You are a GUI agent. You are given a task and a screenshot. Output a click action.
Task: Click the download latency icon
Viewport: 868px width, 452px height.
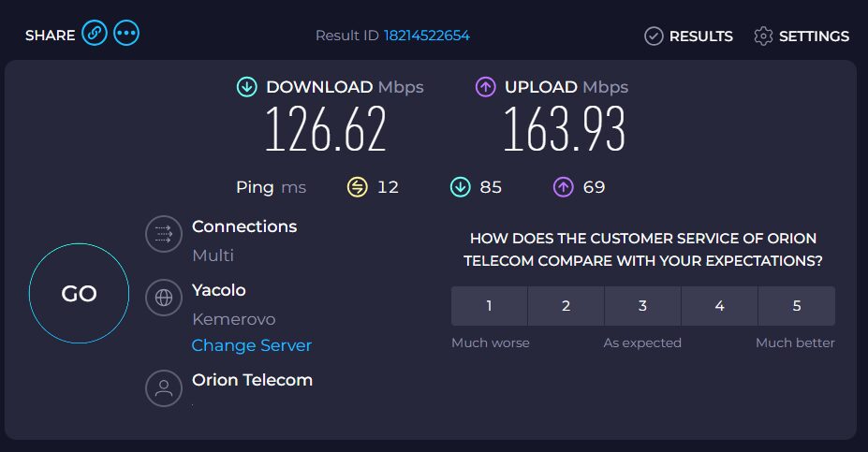[x=460, y=187]
